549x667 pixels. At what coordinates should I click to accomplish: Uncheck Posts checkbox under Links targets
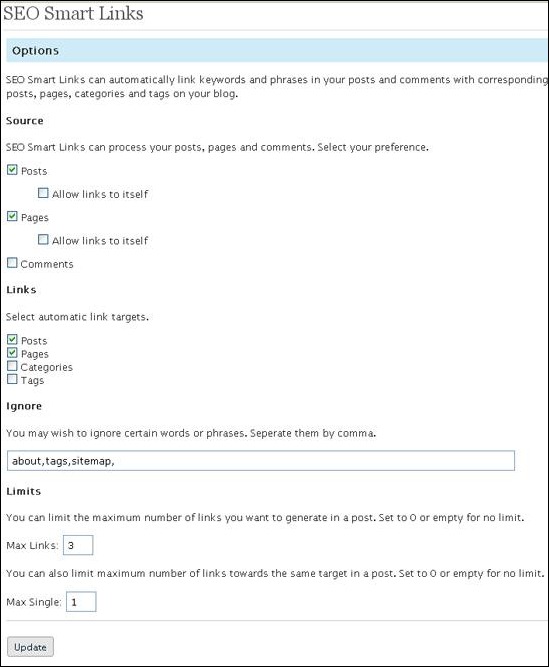coord(12,339)
